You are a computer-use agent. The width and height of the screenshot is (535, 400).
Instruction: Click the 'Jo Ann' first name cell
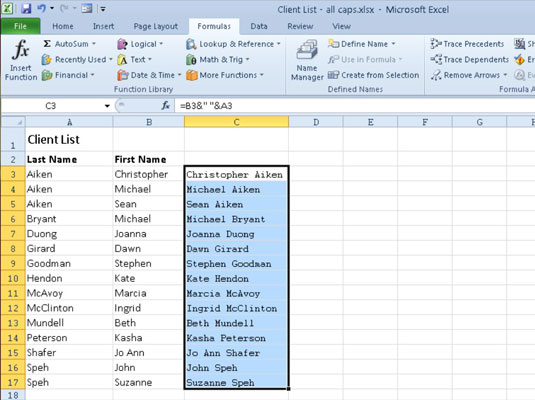coord(149,353)
